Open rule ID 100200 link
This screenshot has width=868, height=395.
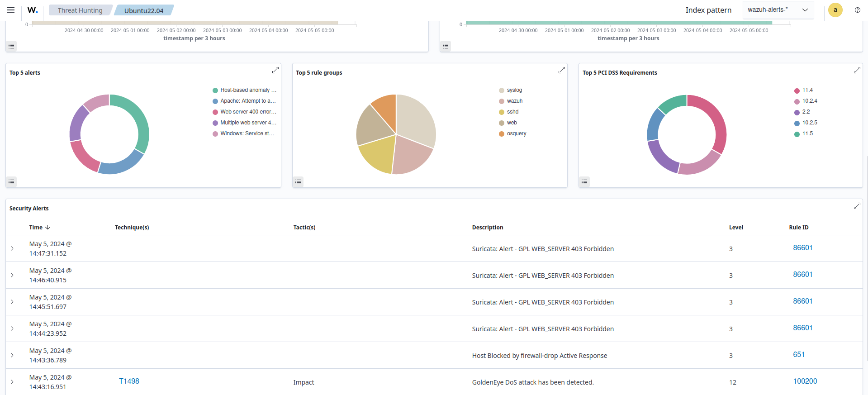tap(805, 381)
